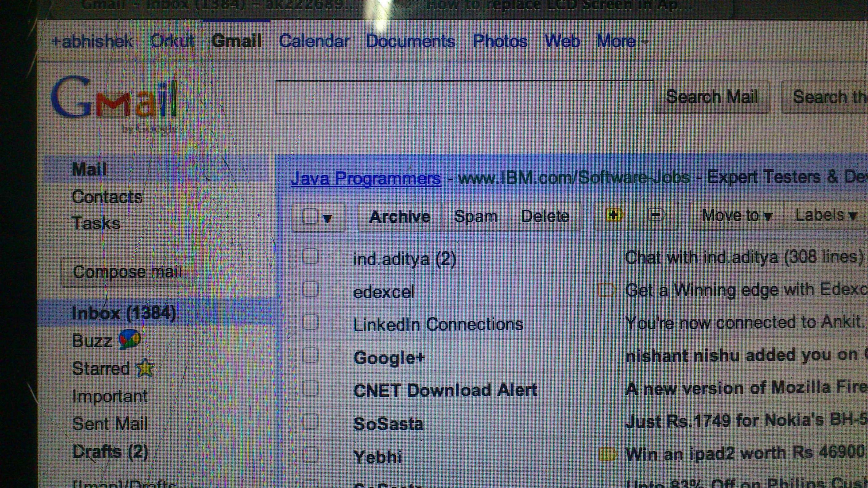The image size is (868, 488).
Task: Open Photos from top bar
Action: point(500,41)
